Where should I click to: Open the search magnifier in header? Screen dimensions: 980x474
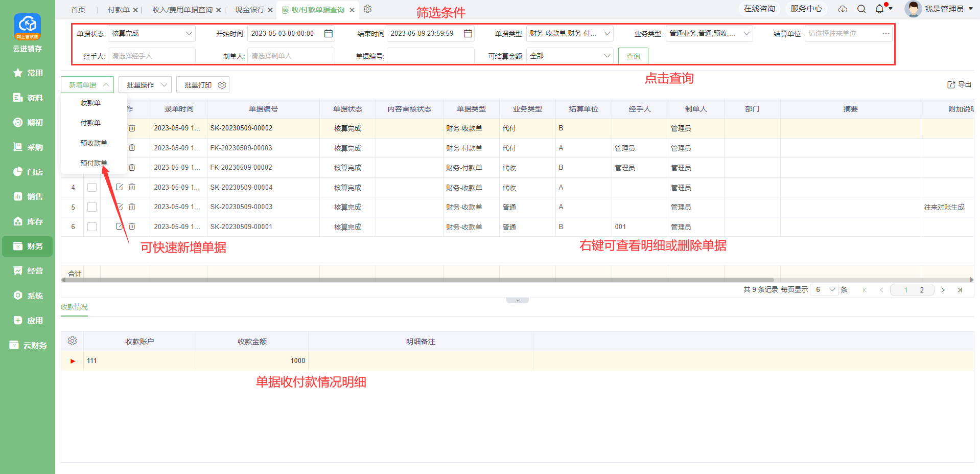tap(861, 9)
